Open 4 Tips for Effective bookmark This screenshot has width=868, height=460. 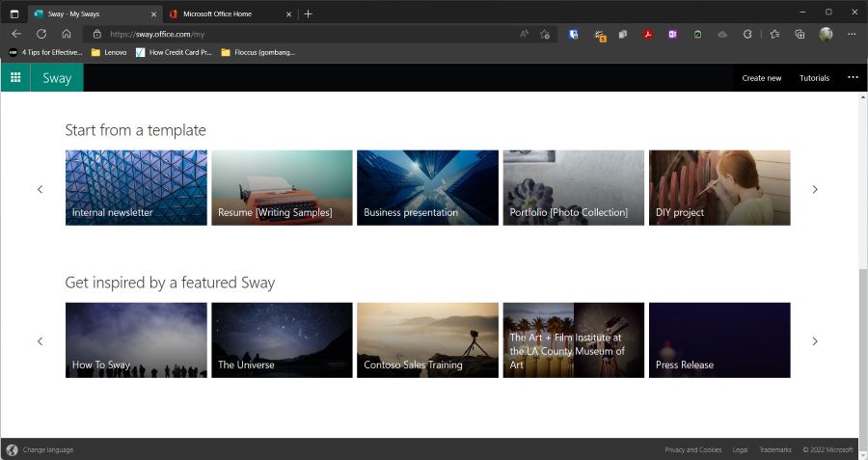[x=45, y=53]
